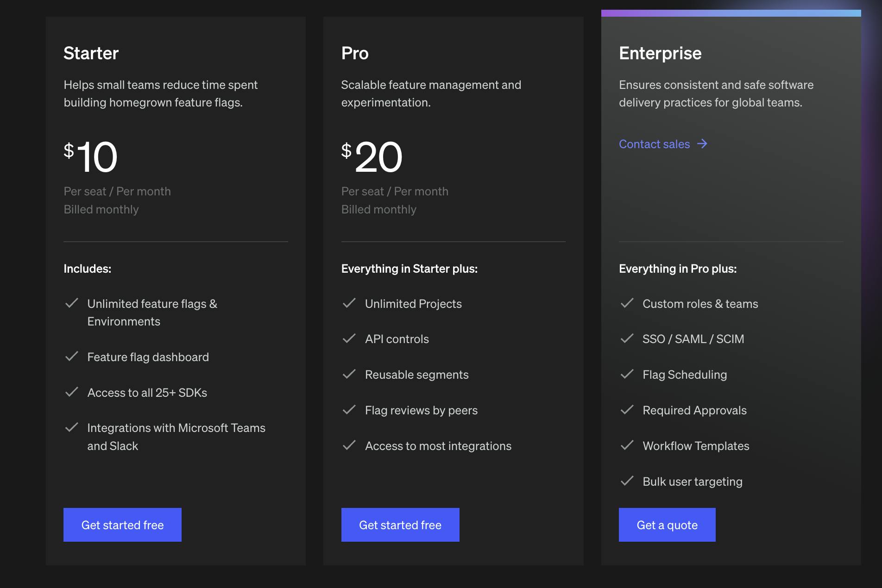Image resolution: width=882 pixels, height=588 pixels.
Task: Click the Starter plan Get started free button
Action: pos(122,525)
